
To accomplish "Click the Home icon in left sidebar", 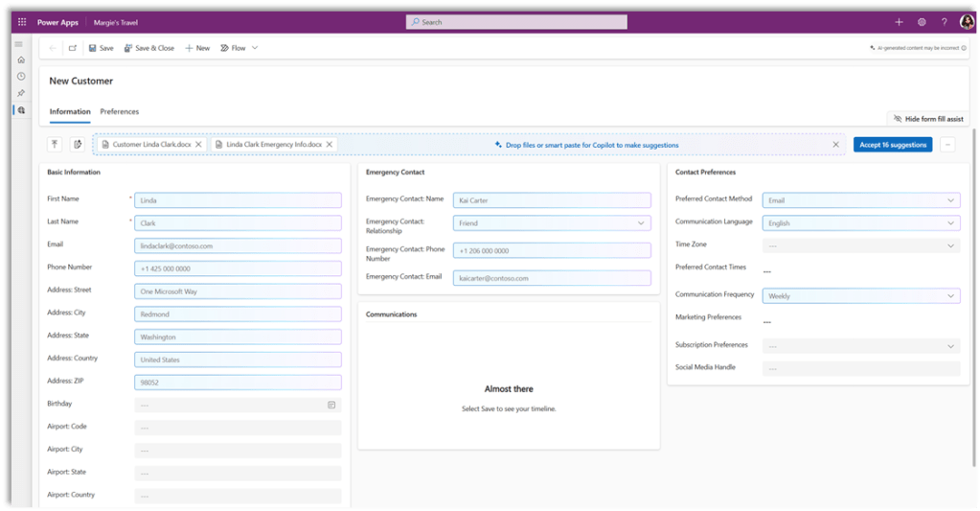I will pyautogui.click(x=21, y=59).
